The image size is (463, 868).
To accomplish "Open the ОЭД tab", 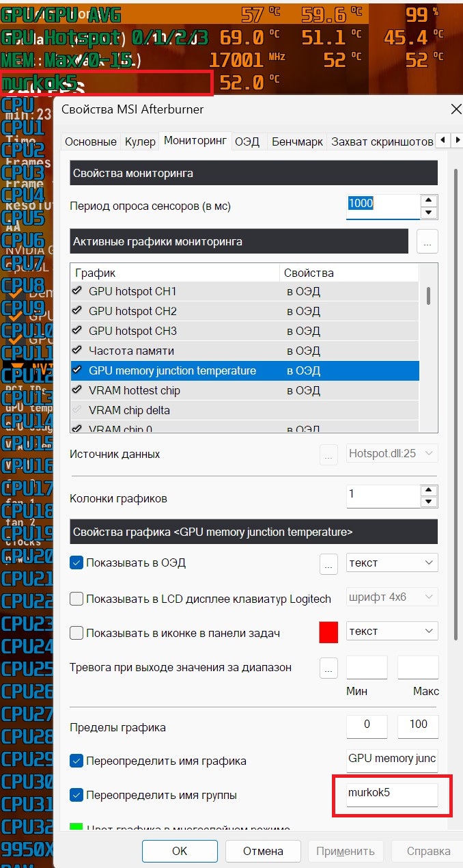I will [247, 141].
